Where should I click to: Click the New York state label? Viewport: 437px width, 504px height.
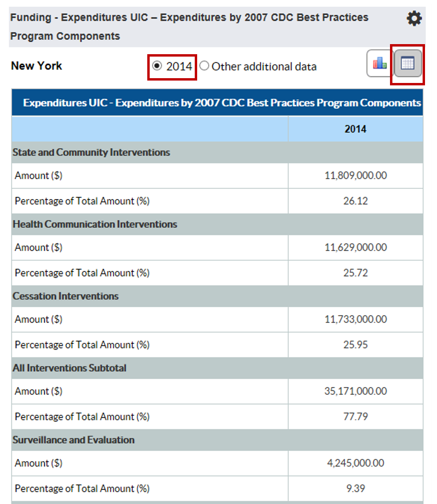[x=36, y=66]
